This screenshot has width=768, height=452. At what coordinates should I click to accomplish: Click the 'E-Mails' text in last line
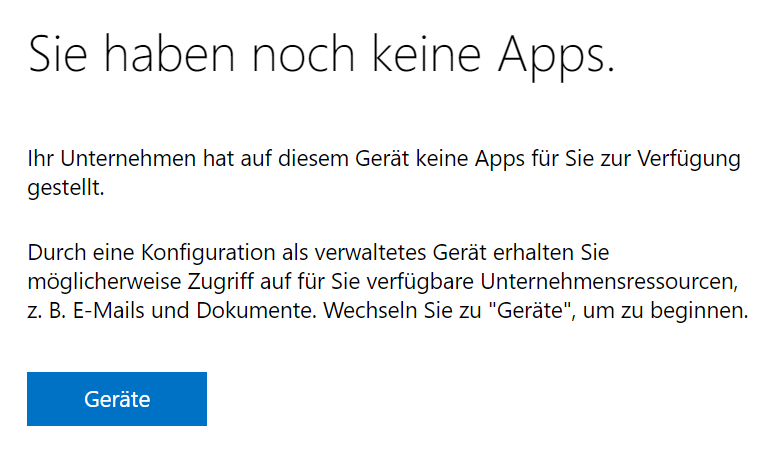click(109, 310)
